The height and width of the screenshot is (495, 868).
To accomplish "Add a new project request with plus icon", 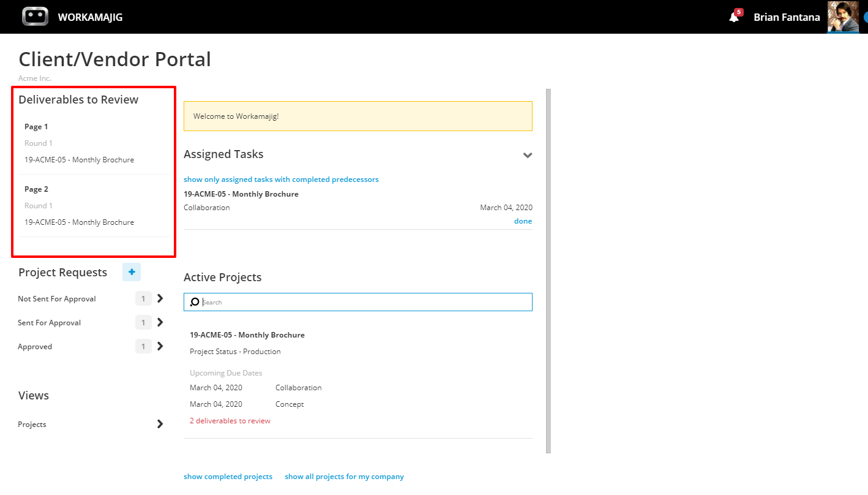I will [x=132, y=272].
